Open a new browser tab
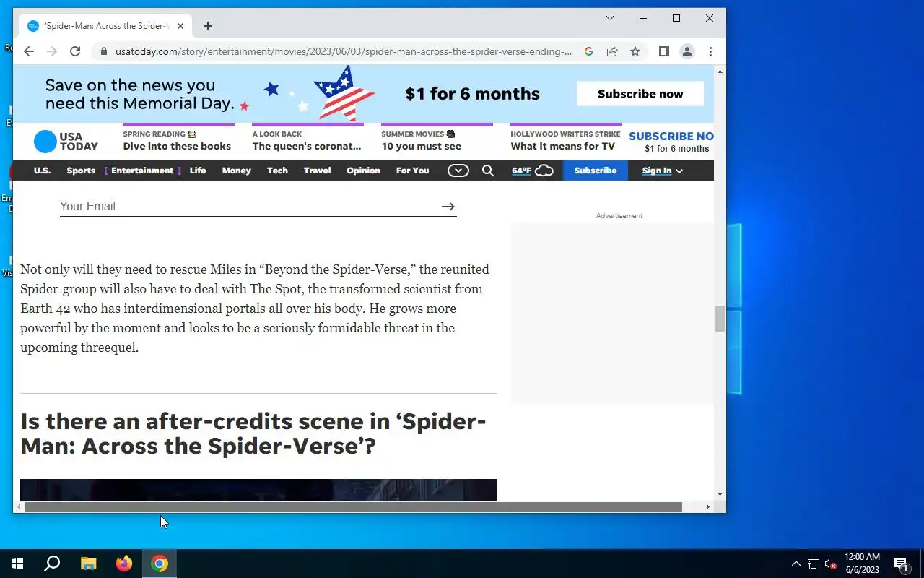 click(208, 26)
